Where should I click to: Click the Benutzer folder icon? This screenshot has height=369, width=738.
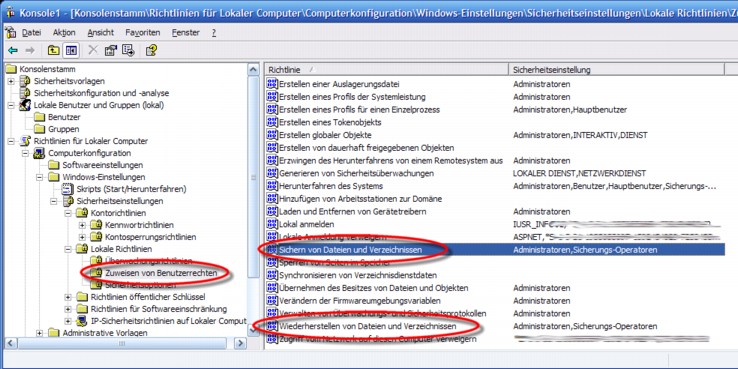coord(40,117)
